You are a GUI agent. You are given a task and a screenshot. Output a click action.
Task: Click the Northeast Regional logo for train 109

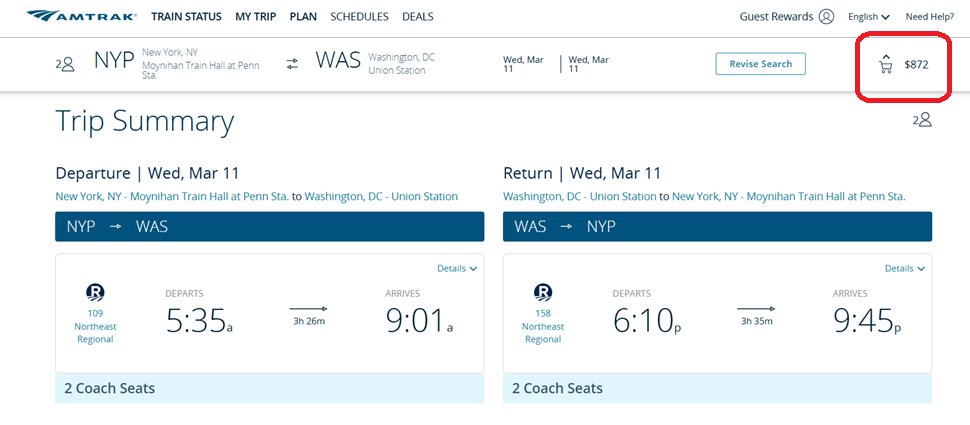tap(95, 293)
